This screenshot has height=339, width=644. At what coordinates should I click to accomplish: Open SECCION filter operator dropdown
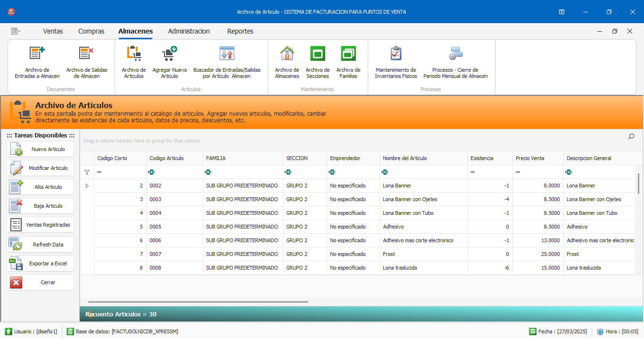[288, 172]
